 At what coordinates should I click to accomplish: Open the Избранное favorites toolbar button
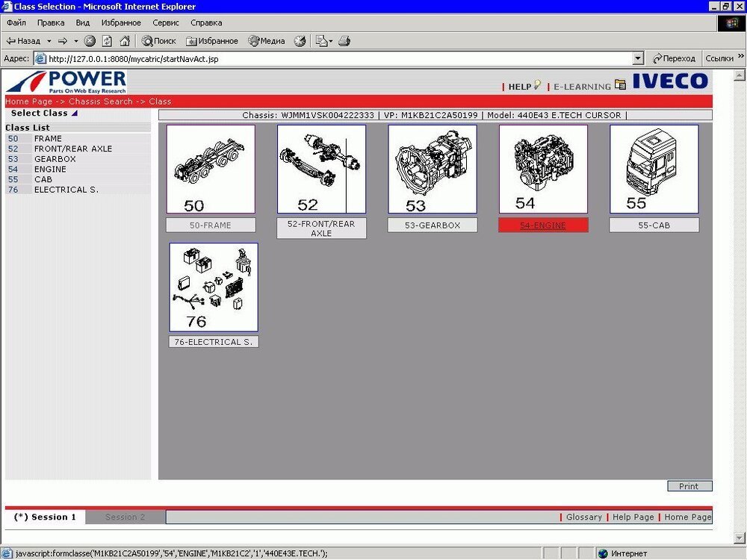click(x=212, y=41)
